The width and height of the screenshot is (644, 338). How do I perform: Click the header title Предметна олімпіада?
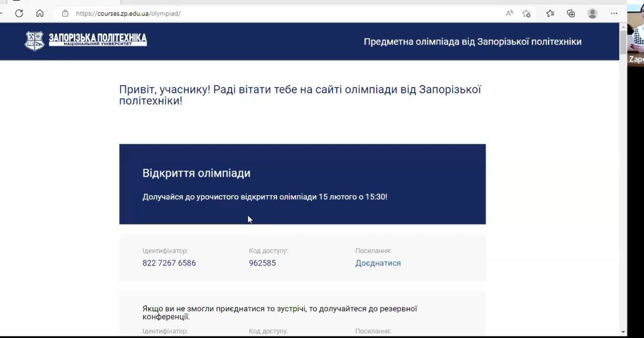(472, 42)
